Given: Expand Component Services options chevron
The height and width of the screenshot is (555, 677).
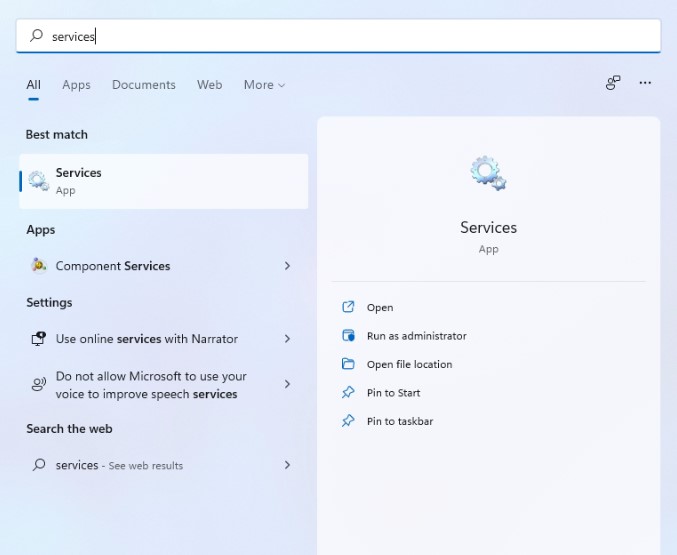Looking at the screenshot, I should coord(287,266).
